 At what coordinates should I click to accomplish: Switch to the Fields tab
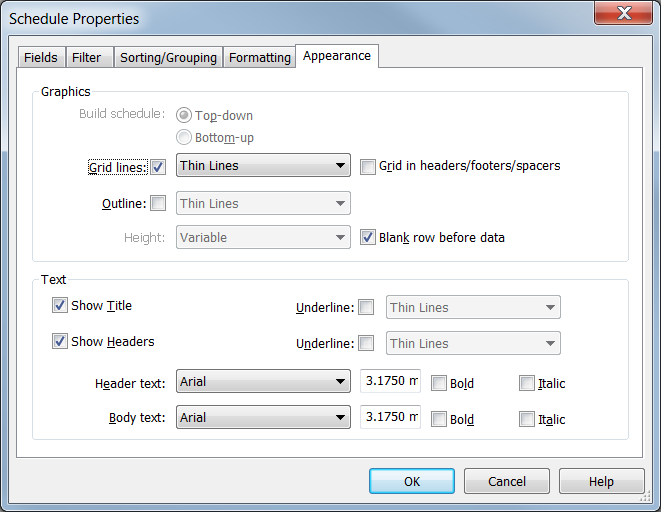click(x=42, y=58)
